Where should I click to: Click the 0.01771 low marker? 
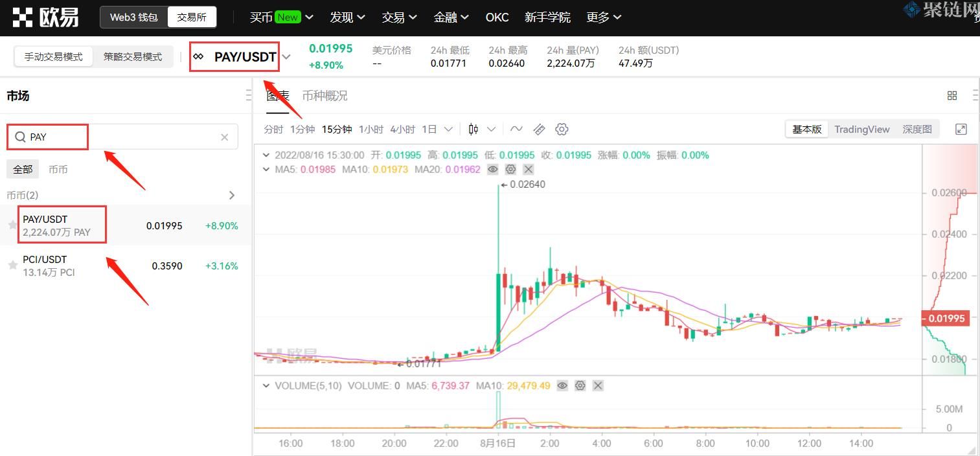[x=418, y=363]
